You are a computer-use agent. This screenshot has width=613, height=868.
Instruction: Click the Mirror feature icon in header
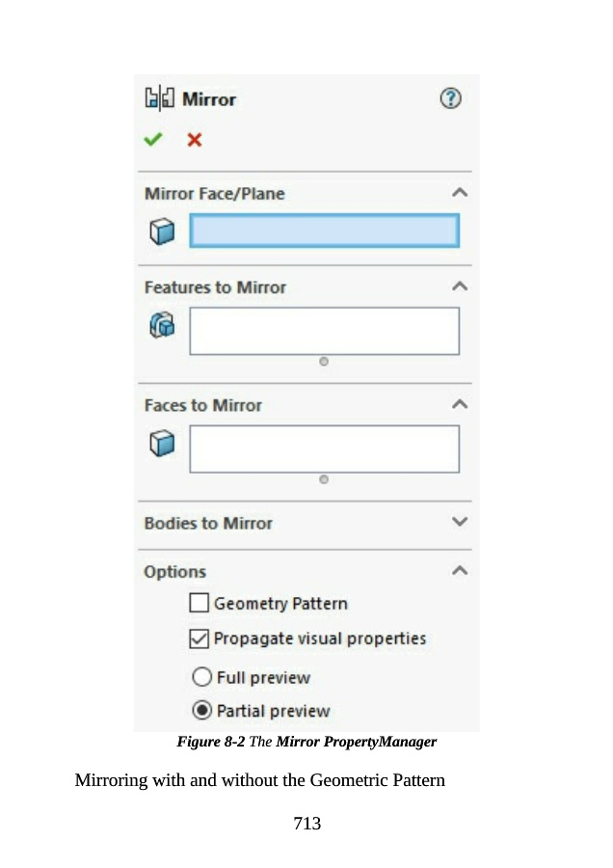point(158,98)
